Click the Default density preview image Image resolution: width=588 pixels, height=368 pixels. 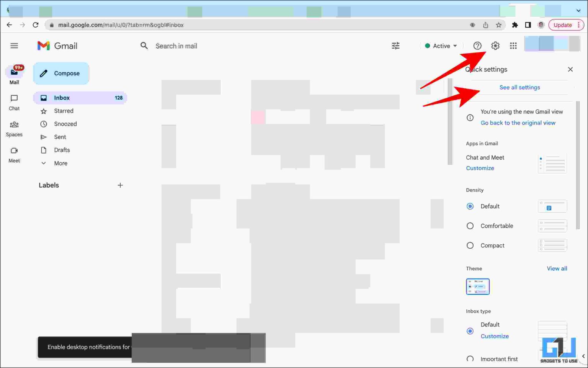(552, 206)
